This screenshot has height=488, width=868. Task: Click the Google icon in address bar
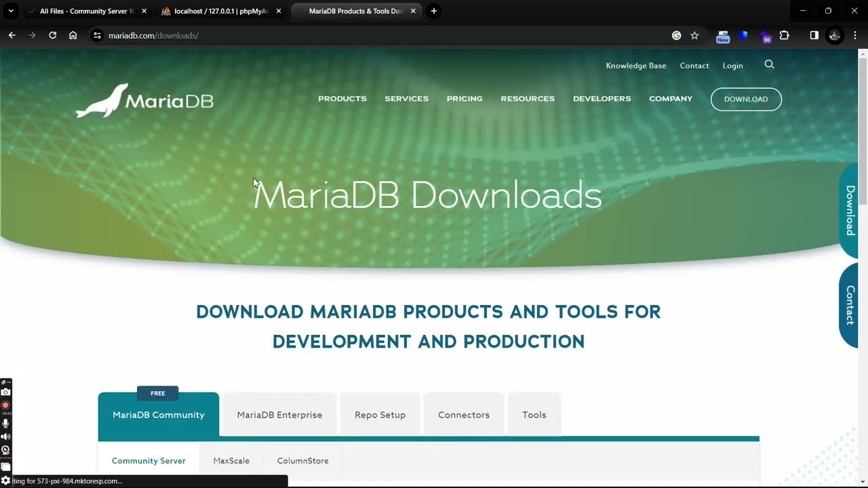676,35
